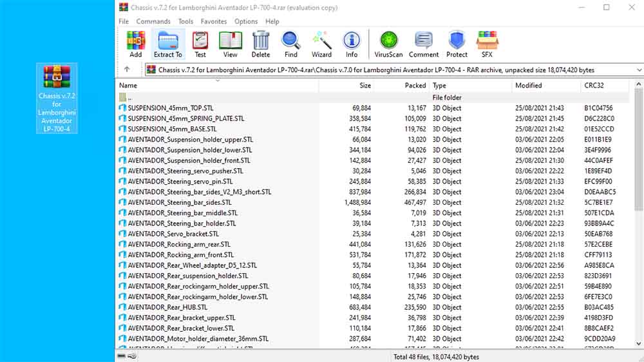
Task: Go up one level arrow
Action: click(127, 70)
